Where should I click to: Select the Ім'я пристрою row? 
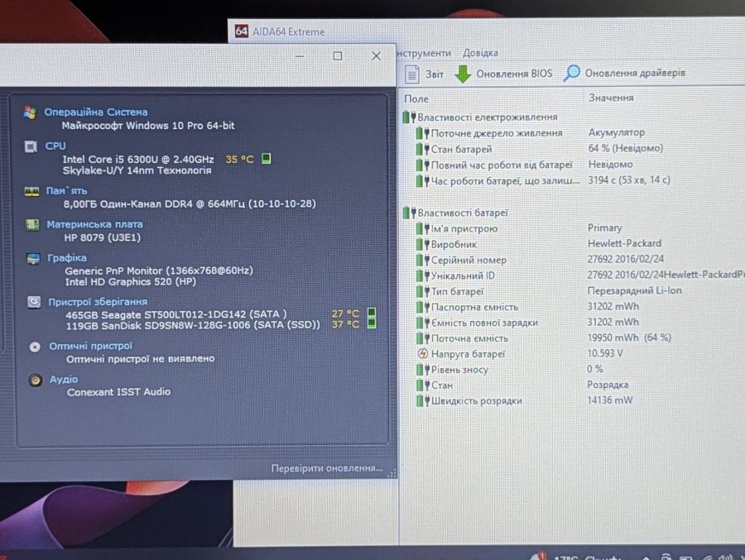click(574, 228)
